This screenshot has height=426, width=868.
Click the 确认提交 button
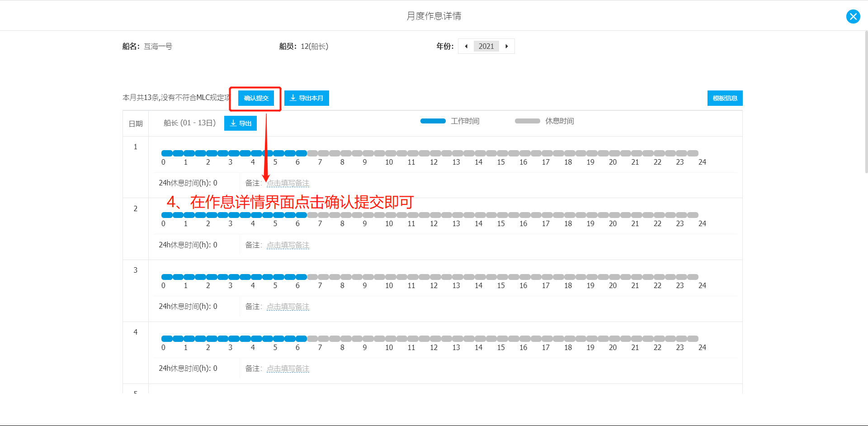pyautogui.click(x=256, y=98)
